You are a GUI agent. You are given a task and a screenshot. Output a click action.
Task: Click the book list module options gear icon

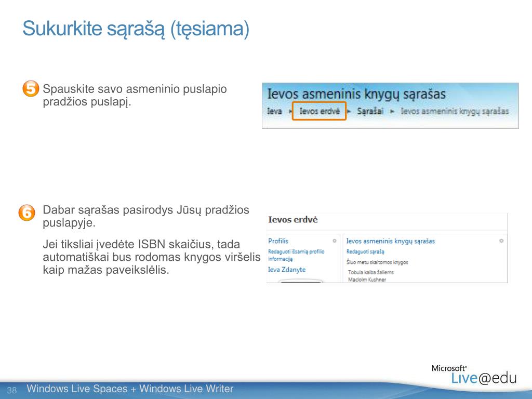tap(501, 241)
